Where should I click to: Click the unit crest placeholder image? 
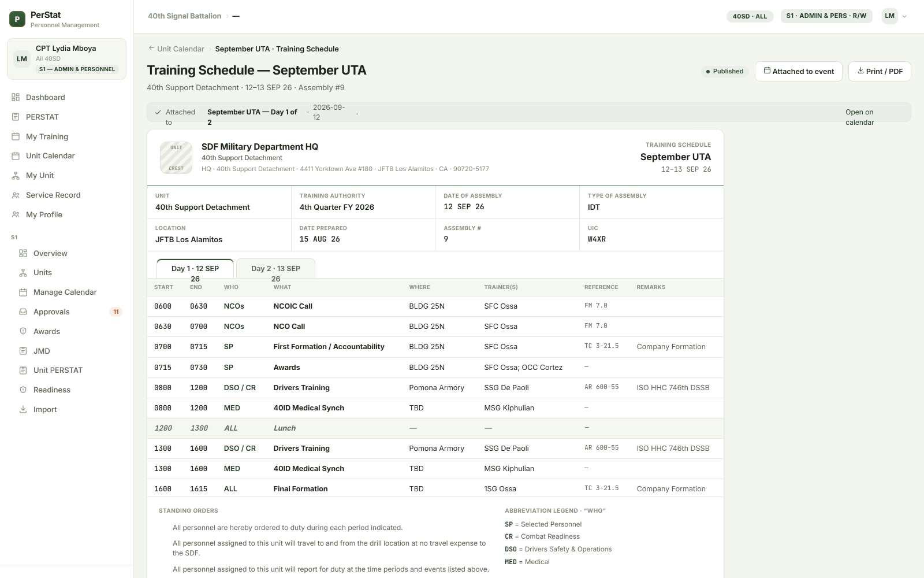(176, 158)
